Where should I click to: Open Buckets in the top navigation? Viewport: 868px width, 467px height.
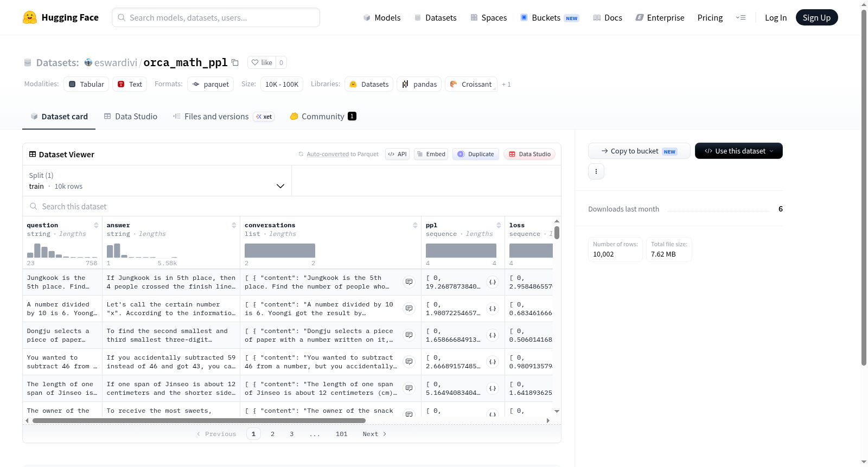click(550, 18)
